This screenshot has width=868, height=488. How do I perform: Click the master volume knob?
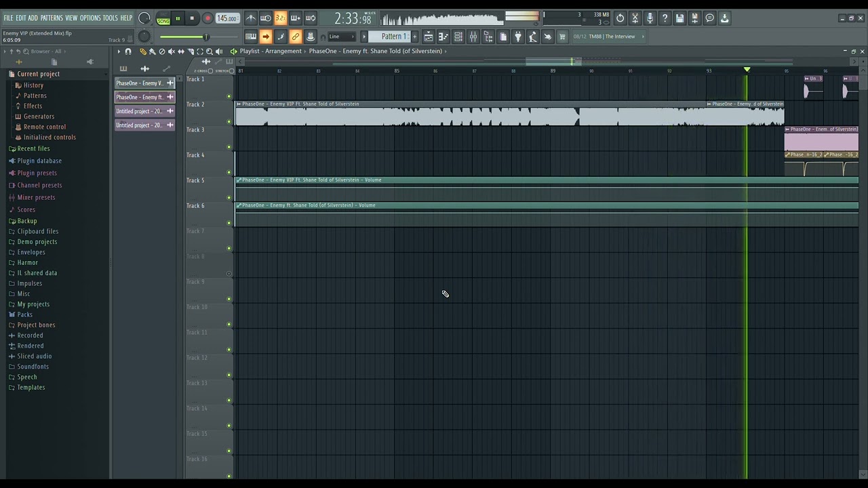click(144, 18)
